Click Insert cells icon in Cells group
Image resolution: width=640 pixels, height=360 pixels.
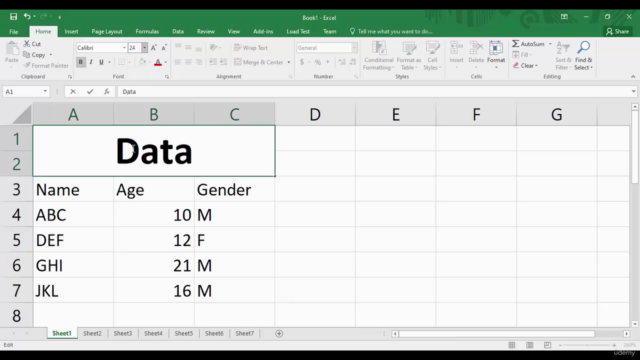[456, 53]
